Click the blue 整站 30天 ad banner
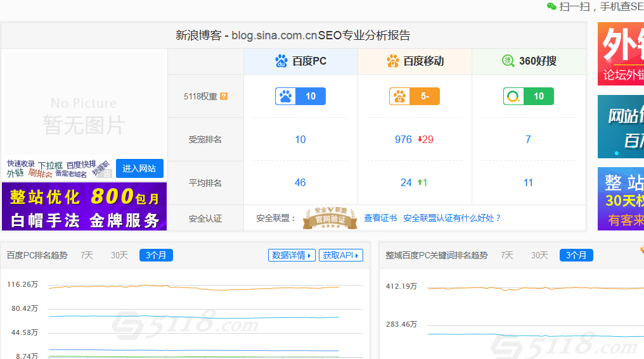 621,199
